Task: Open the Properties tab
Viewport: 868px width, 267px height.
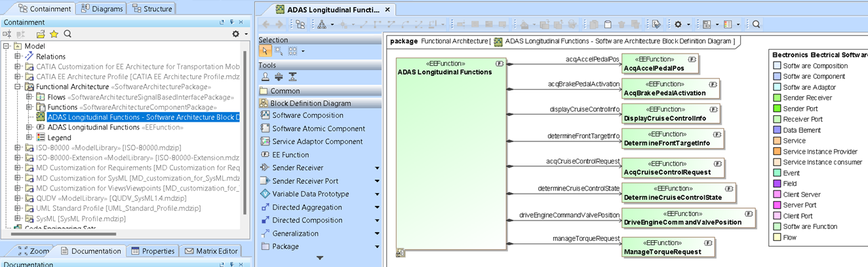Action: coord(153,251)
